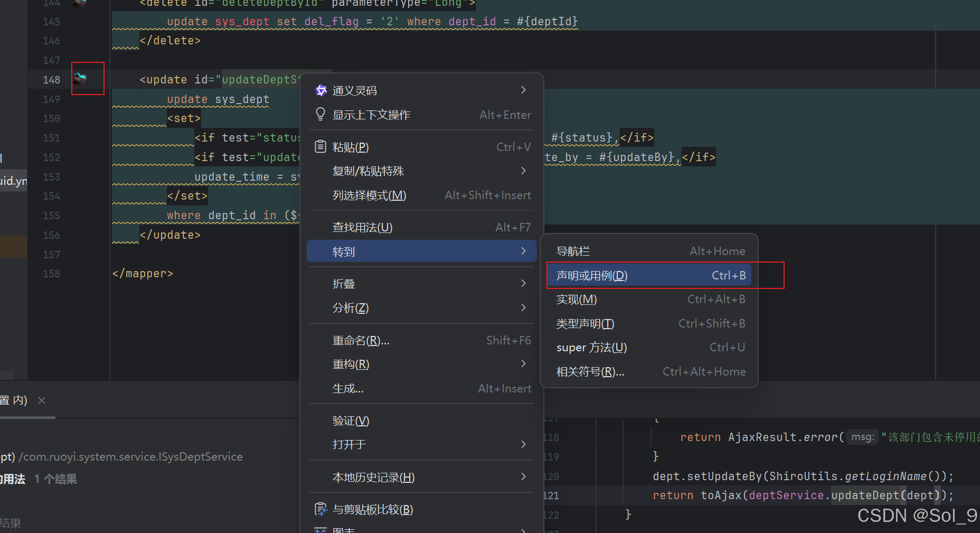Click the chart icon at the menu bottom

321,529
